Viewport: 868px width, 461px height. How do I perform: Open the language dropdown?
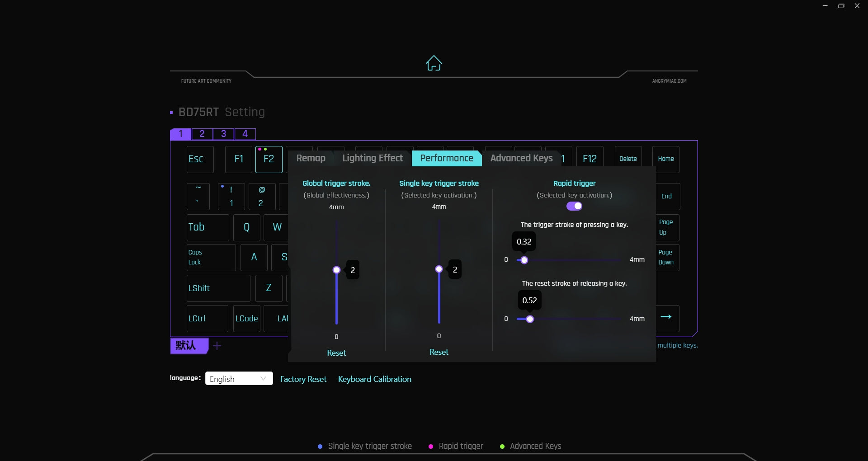(x=239, y=379)
